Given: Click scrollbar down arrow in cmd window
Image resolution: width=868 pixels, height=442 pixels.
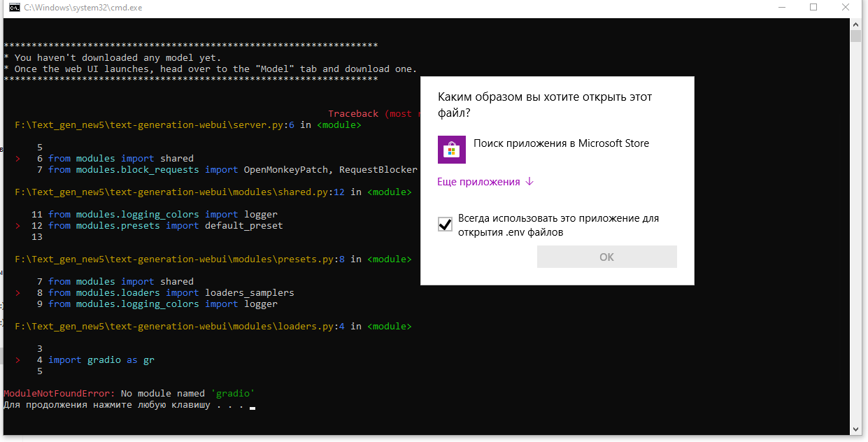Looking at the screenshot, I should tap(856, 429).
